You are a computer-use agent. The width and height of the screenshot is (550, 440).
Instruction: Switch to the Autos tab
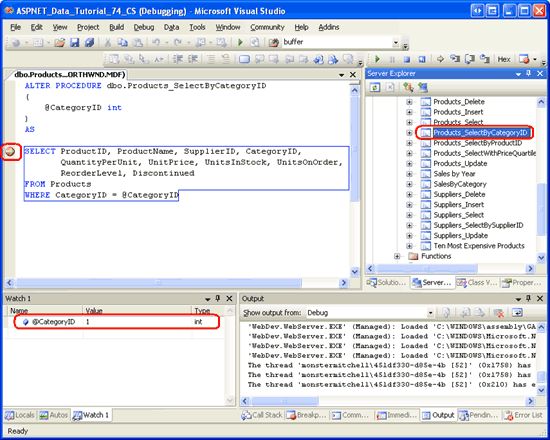tap(54, 415)
